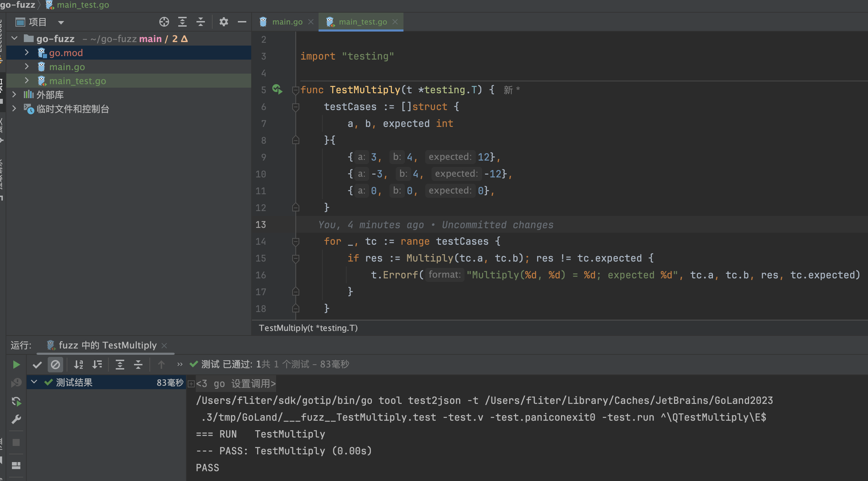
Task: Click the green rerun test button
Action: pyautogui.click(x=16, y=365)
